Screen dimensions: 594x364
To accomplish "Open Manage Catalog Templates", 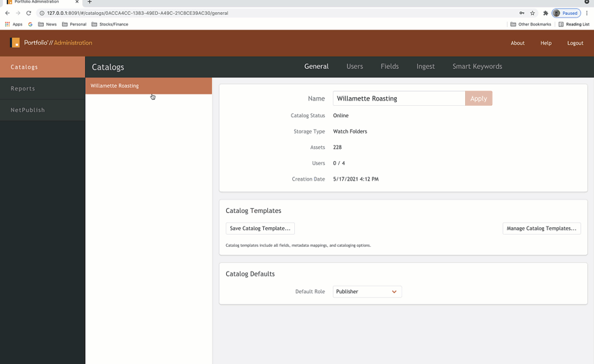I will 541,228.
